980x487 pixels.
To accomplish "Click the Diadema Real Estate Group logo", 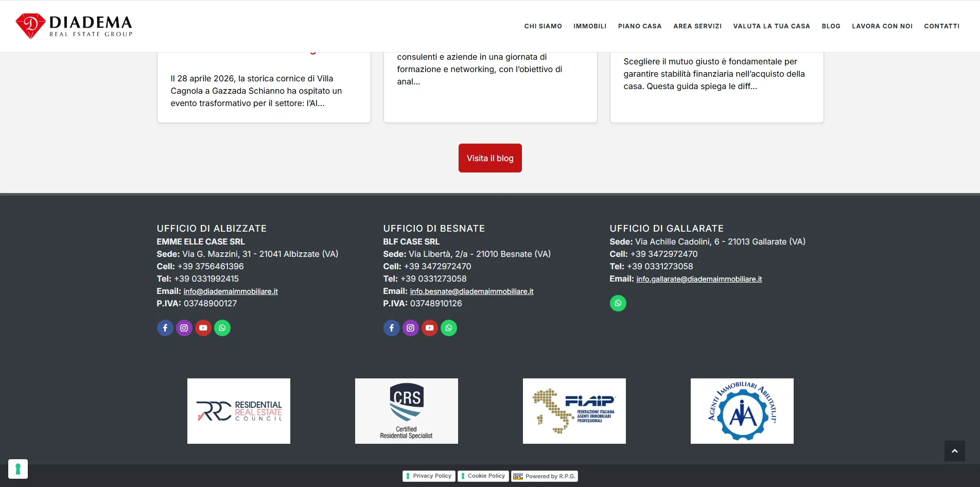I will [x=74, y=26].
